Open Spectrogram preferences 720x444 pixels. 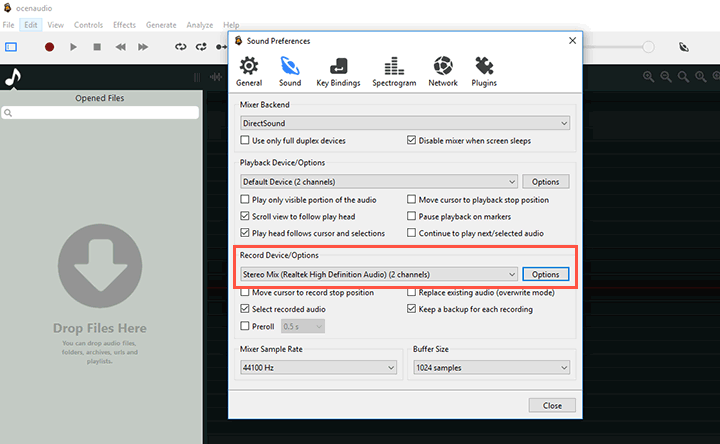[394, 71]
